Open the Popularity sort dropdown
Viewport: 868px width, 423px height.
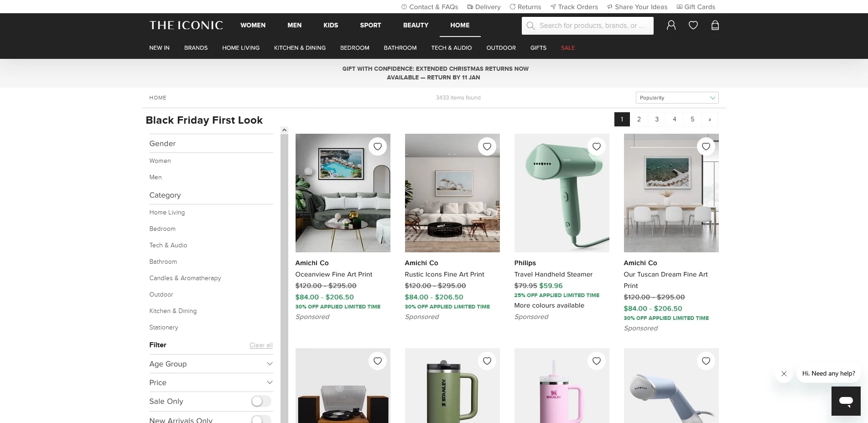677,98
